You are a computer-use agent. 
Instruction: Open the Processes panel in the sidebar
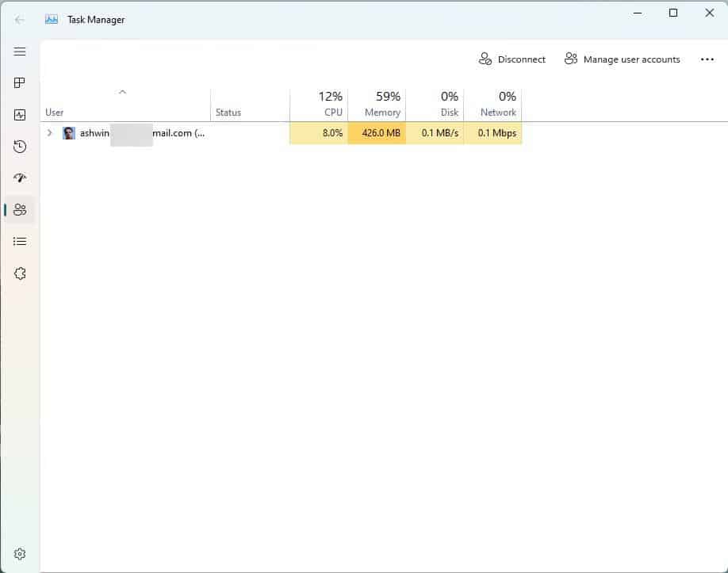coord(20,82)
